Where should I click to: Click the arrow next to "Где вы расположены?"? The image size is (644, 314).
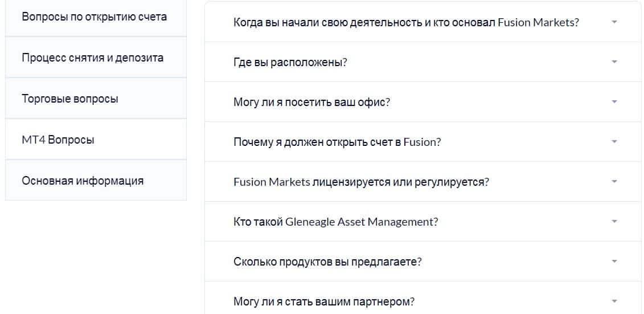tap(614, 62)
